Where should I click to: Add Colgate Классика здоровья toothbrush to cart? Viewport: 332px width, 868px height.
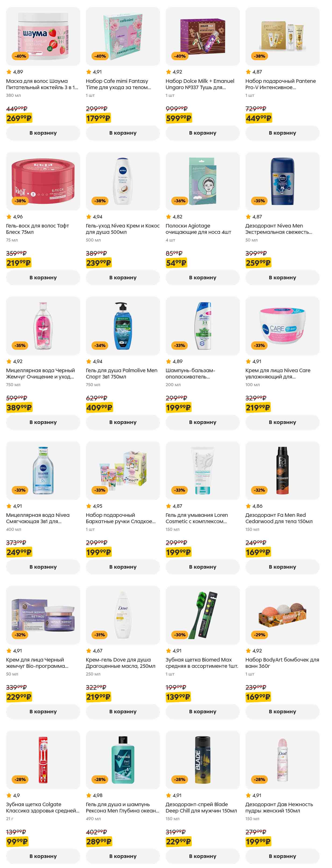pyautogui.click(x=43, y=856)
